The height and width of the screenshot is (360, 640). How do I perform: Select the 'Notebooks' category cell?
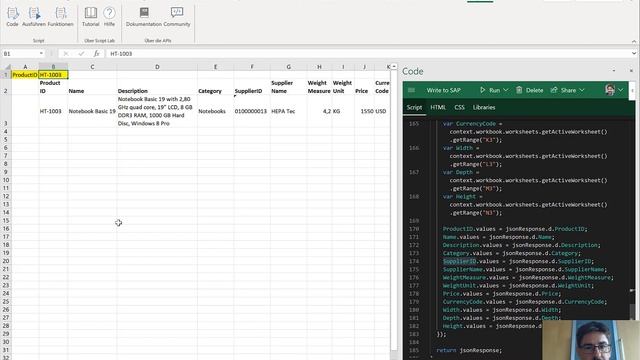click(x=216, y=111)
